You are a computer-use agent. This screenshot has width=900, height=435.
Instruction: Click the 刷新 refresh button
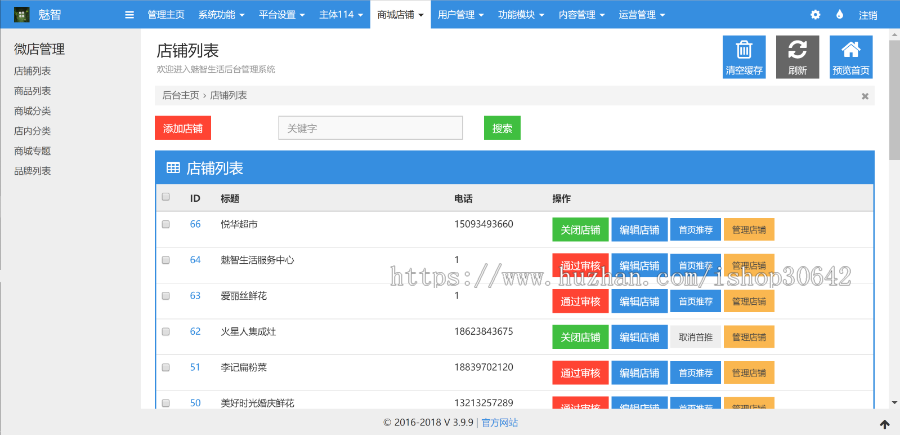point(797,57)
